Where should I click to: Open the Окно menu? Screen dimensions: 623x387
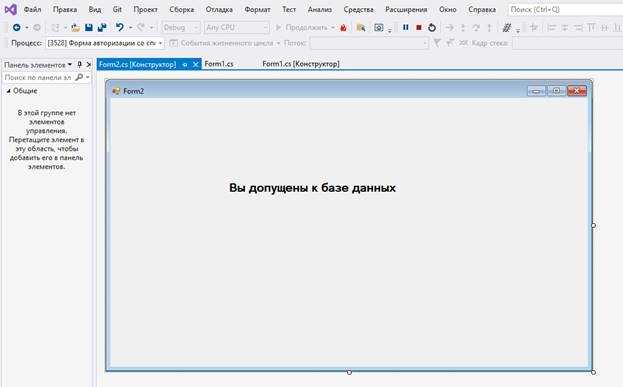click(447, 9)
